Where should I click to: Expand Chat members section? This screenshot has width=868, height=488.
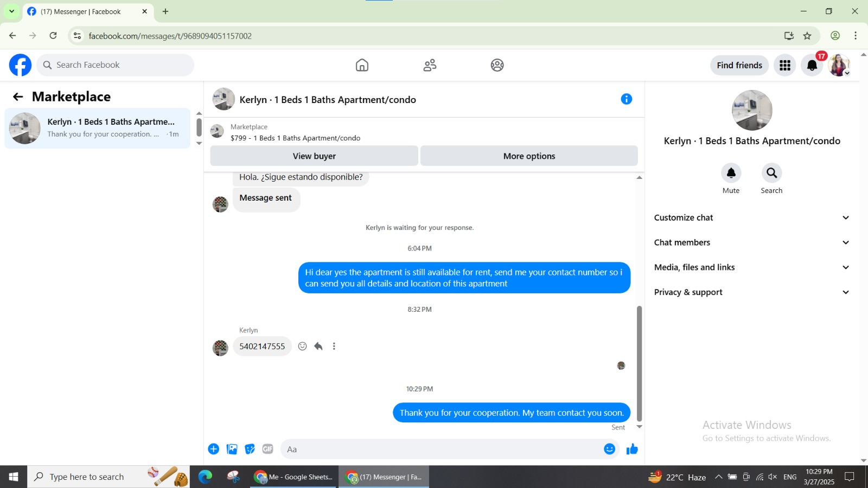[x=751, y=242]
